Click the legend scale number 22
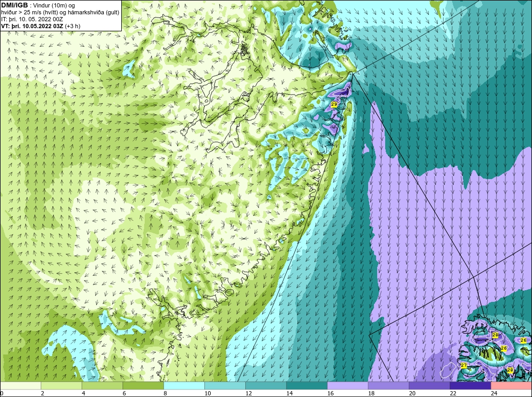The width and height of the screenshot is (532, 397). tap(453, 393)
